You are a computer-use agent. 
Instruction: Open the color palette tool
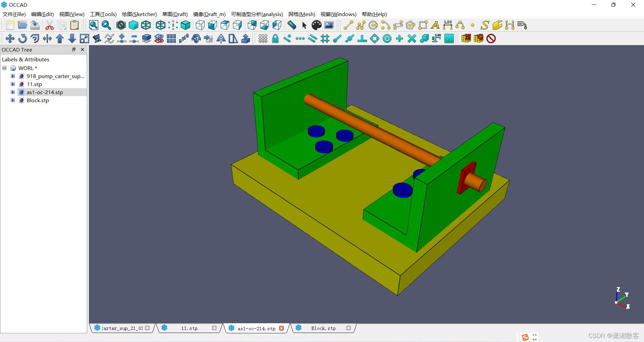[x=317, y=25]
